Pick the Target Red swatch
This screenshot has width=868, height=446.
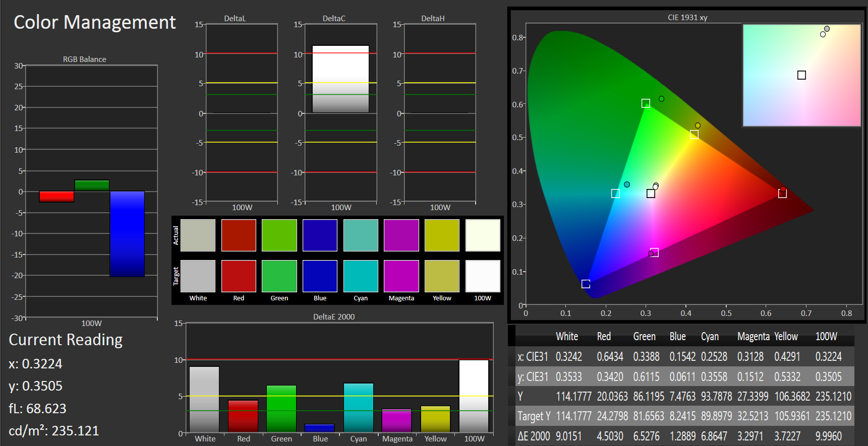[x=239, y=276]
